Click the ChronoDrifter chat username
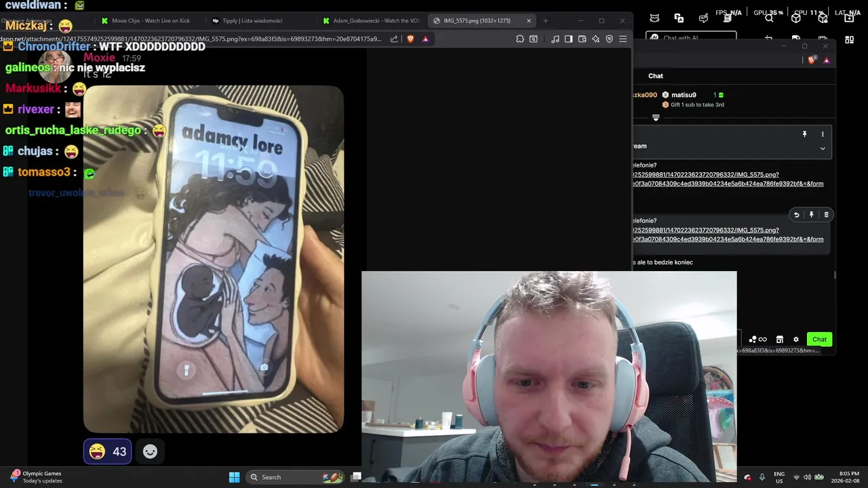The width and height of the screenshot is (868, 488). pyautogui.click(x=54, y=47)
